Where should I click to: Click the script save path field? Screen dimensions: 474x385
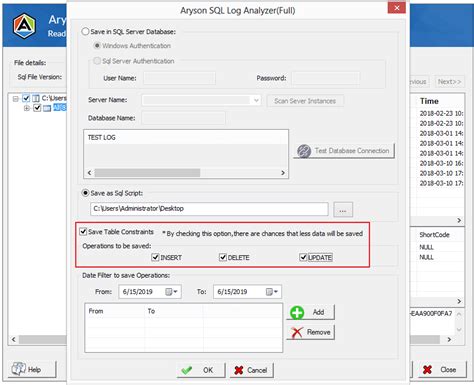point(209,209)
